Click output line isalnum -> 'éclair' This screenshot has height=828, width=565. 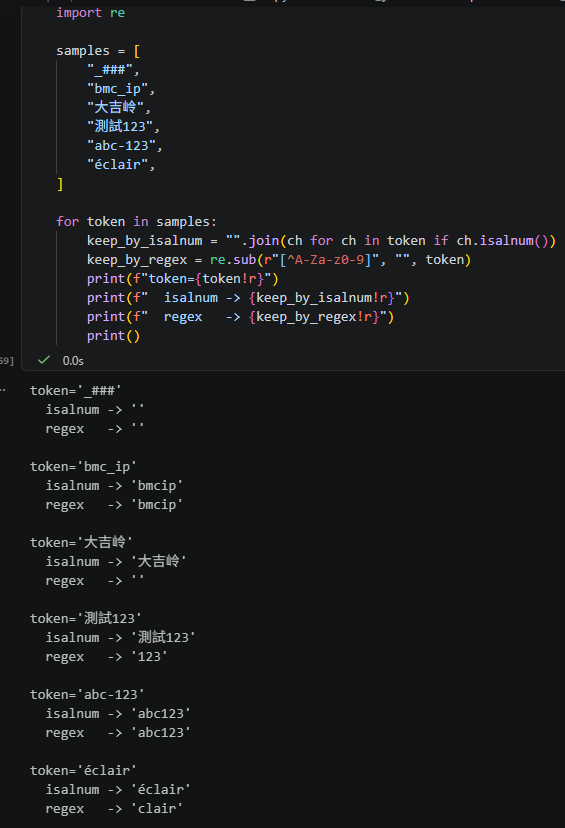118,790
